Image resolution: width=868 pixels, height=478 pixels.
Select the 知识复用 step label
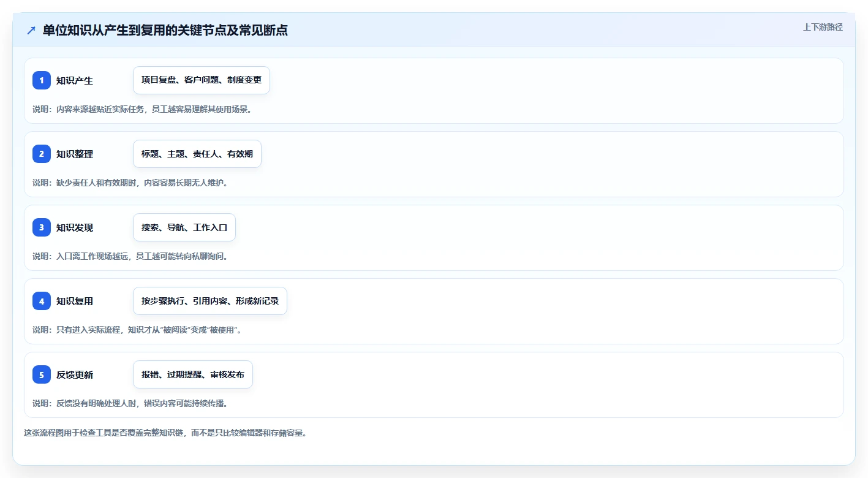(75, 301)
